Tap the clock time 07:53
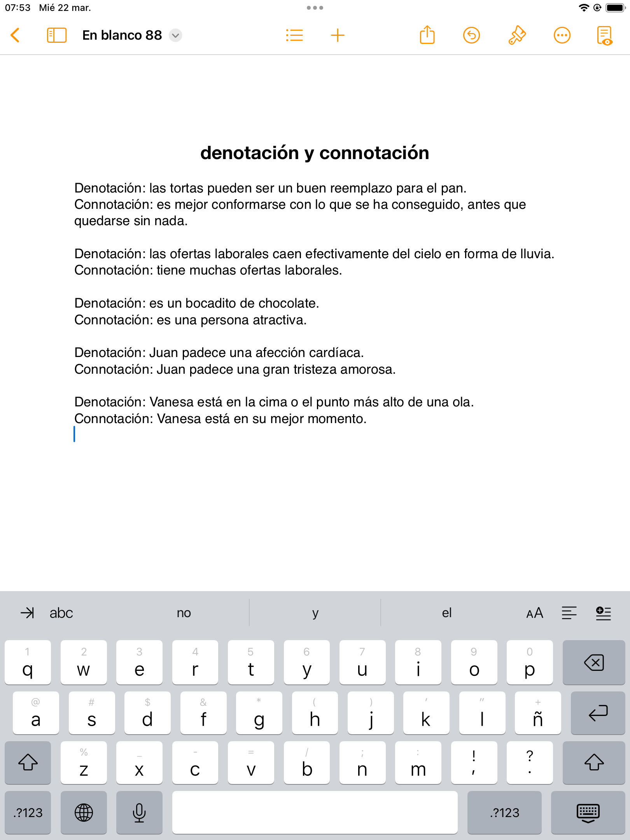The width and height of the screenshot is (630, 840). coord(17,8)
